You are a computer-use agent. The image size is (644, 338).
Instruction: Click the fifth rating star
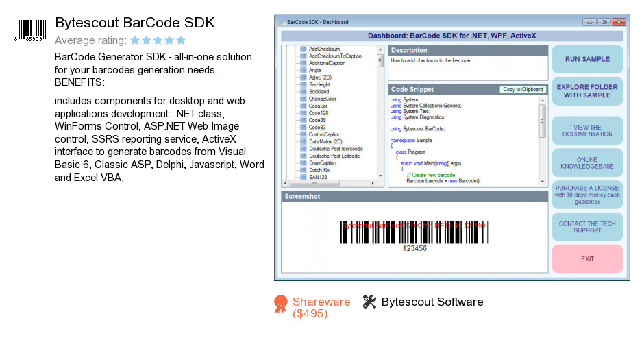181,40
